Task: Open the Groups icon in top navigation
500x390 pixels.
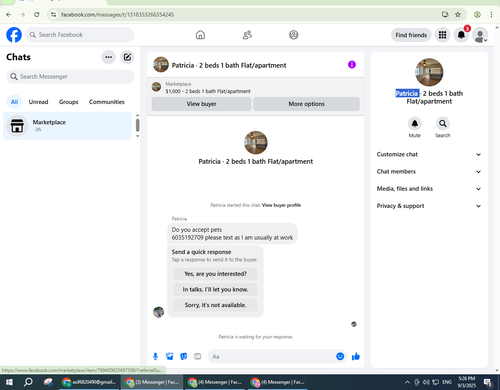Action: point(294,35)
